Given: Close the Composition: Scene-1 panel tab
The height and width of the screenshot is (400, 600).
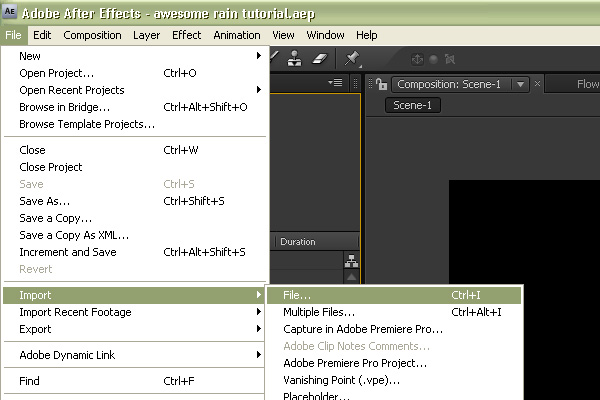Looking at the screenshot, I should coord(537,83).
